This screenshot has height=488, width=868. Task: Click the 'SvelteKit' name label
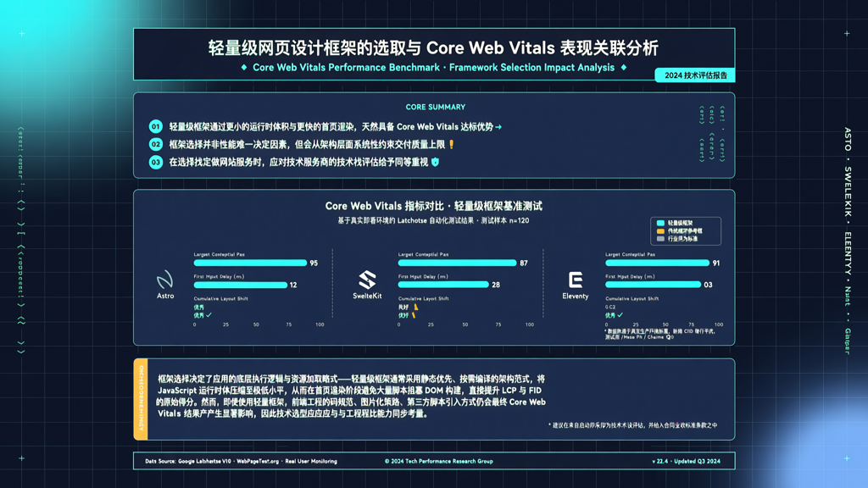[x=367, y=296]
